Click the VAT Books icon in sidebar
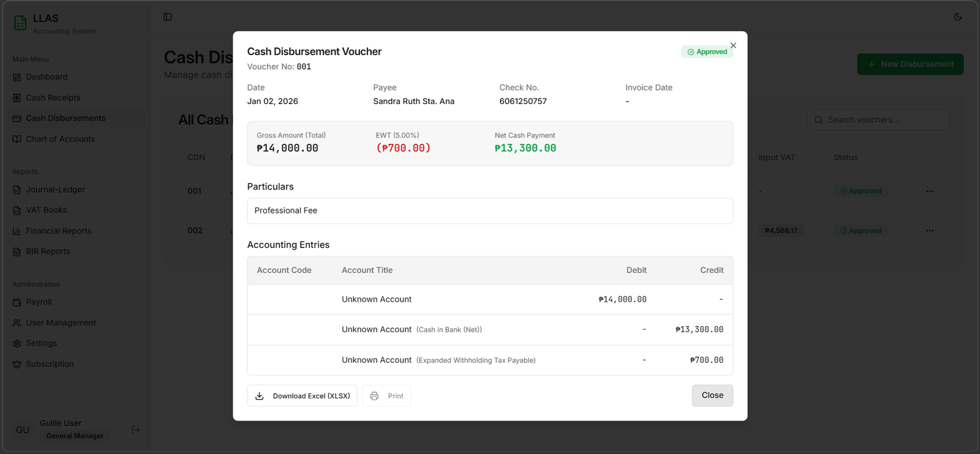The height and width of the screenshot is (454, 980). [x=17, y=210]
